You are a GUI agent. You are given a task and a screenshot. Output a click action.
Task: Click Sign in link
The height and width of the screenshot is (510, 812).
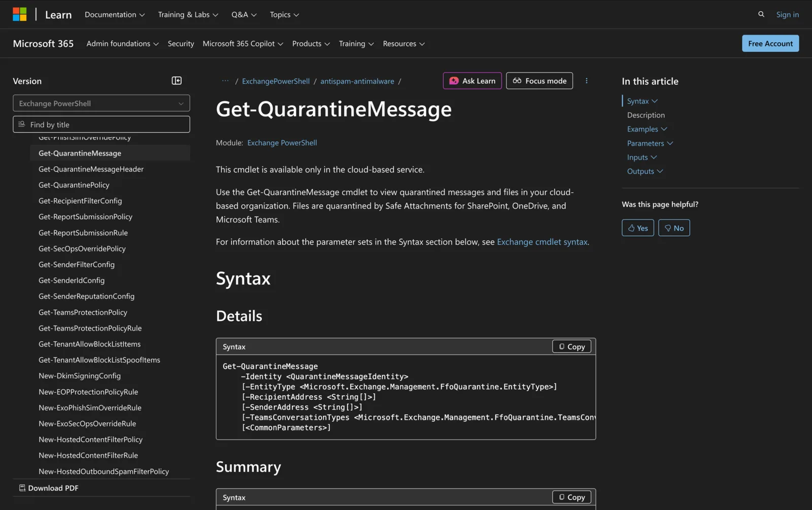pyautogui.click(x=788, y=14)
